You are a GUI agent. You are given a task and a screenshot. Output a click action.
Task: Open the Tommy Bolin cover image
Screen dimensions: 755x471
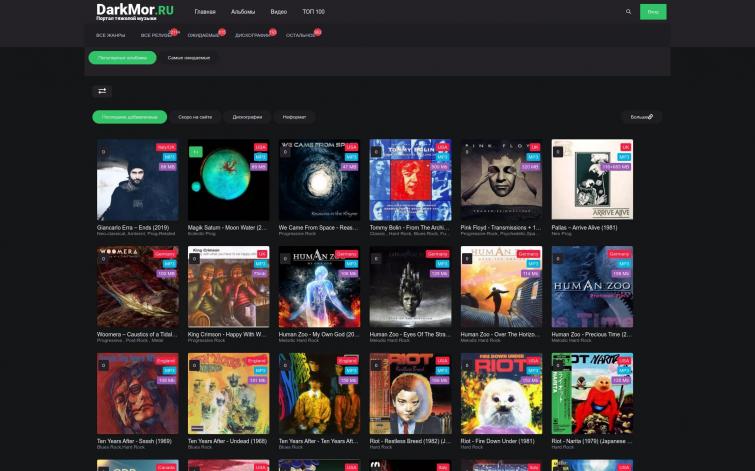click(x=410, y=180)
